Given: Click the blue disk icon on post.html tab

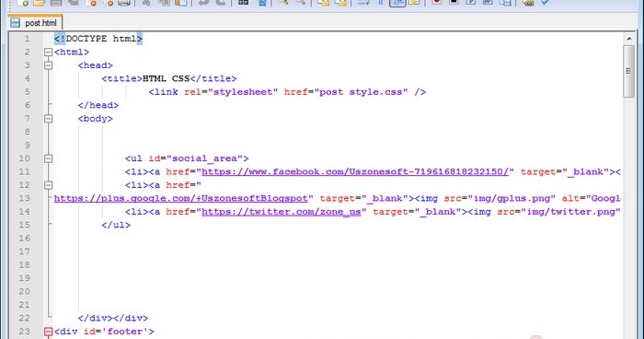Looking at the screenshot, I should tap(16, 23).
